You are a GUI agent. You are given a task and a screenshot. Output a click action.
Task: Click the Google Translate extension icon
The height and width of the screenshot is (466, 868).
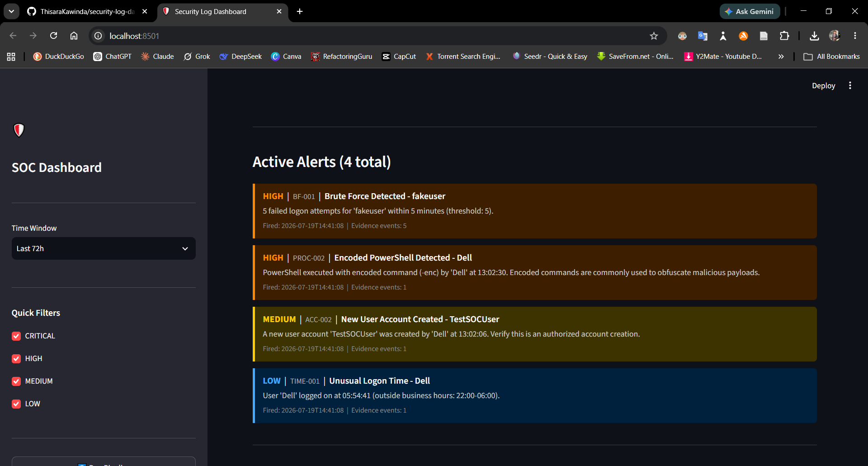(703, 36)
